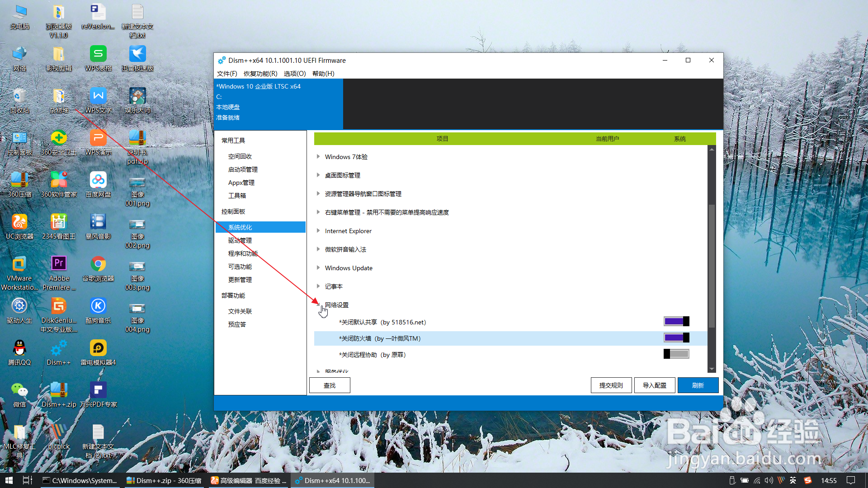The height and width of the screenshot is (488, 868).
Task: Open the 谷歌浏览器 Chrome icon
Action: (98, 264)
